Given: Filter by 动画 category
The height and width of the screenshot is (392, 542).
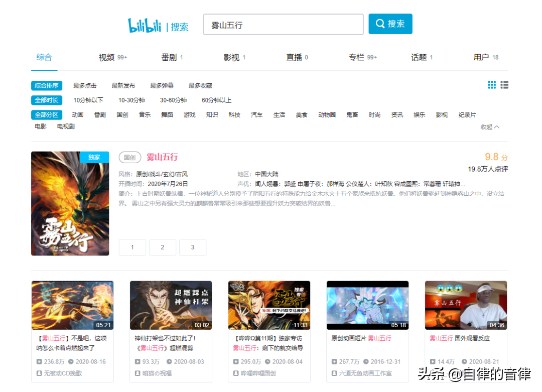Looking at the screenshot, I should coord(78,115).
